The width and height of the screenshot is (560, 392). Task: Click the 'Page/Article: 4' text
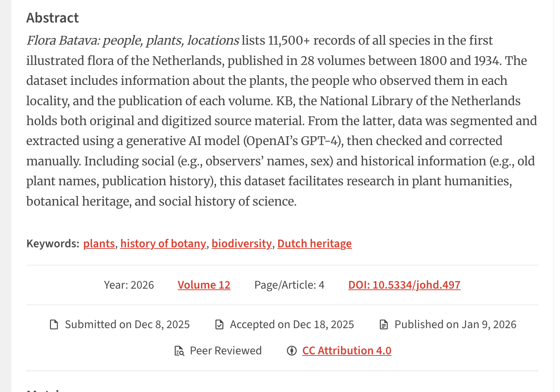point(289,285)
